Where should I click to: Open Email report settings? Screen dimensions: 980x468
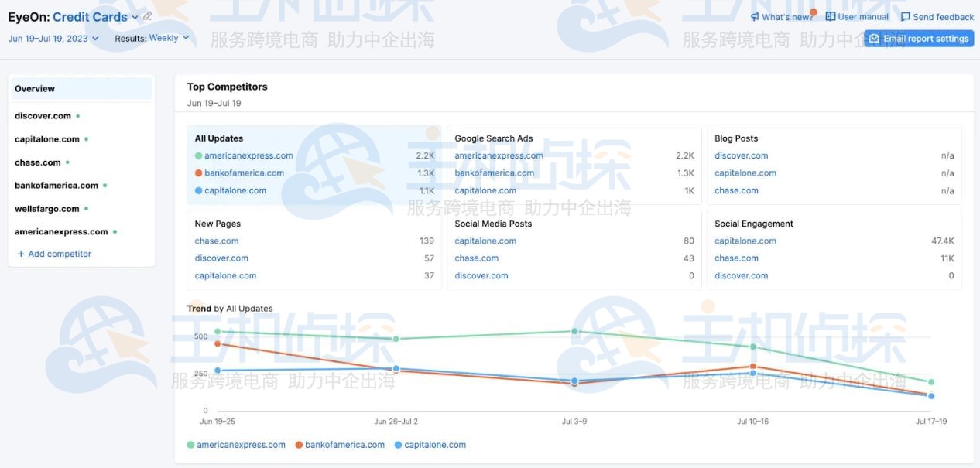point(918,37)
